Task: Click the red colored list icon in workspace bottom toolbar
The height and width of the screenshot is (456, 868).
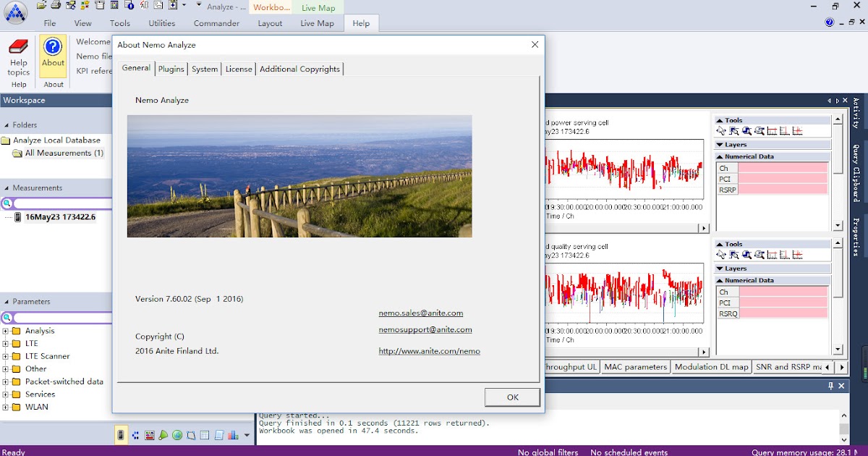Action: coord(149,436)
